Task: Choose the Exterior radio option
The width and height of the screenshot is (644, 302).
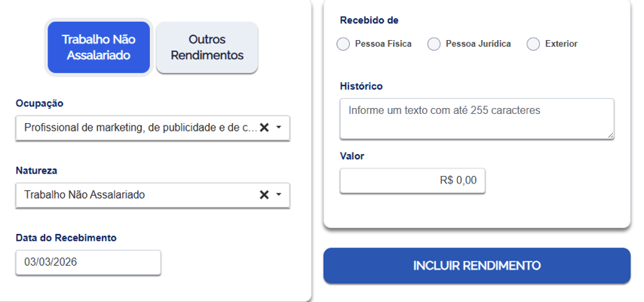Action: [533, 44]
